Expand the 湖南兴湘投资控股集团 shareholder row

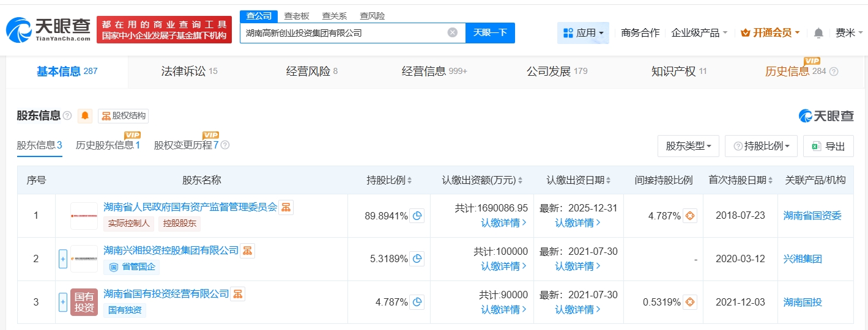coord(62,259)
